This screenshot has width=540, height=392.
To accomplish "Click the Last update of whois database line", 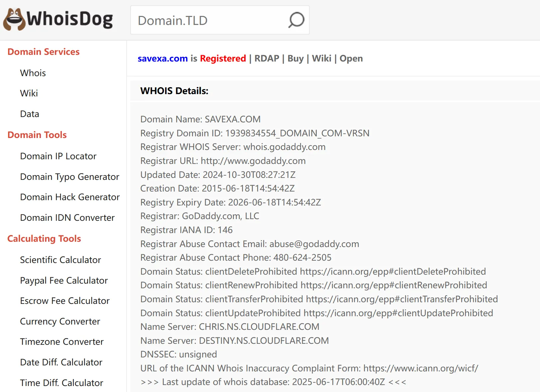I will pos(273,382).
